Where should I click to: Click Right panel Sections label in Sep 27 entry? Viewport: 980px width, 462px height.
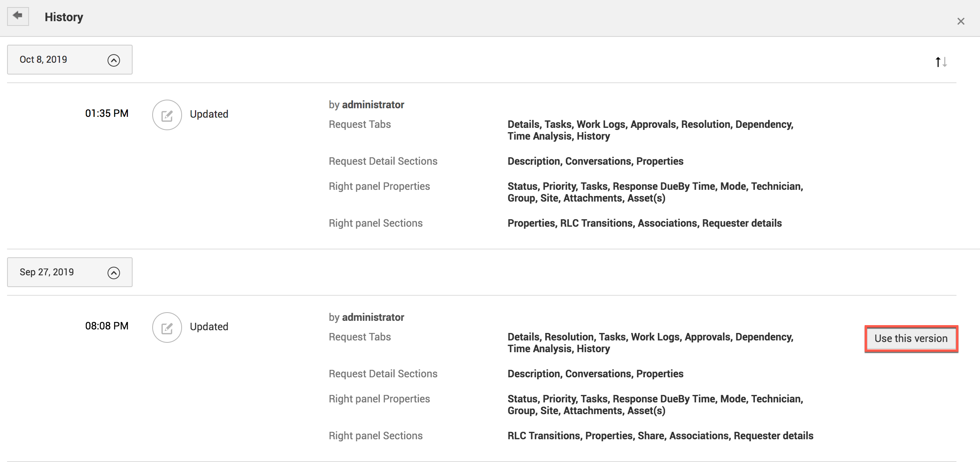[x=375, y=436]
